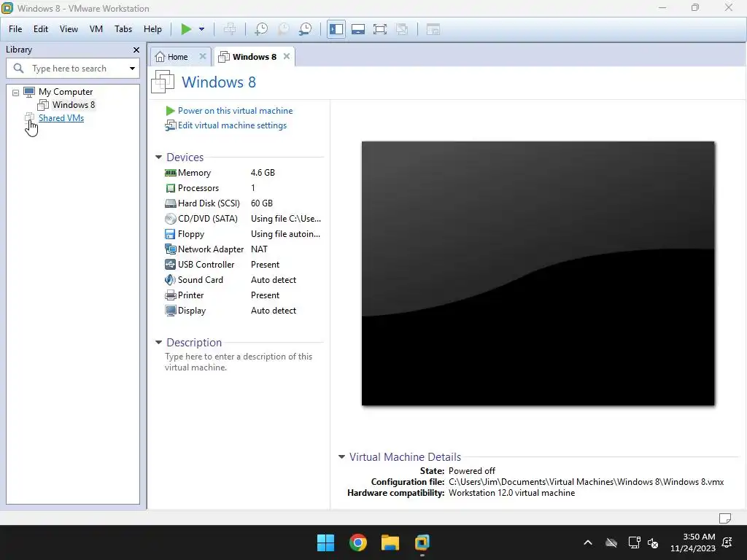
Task: Close the Home tab
Action: click(x=203, y=56)
